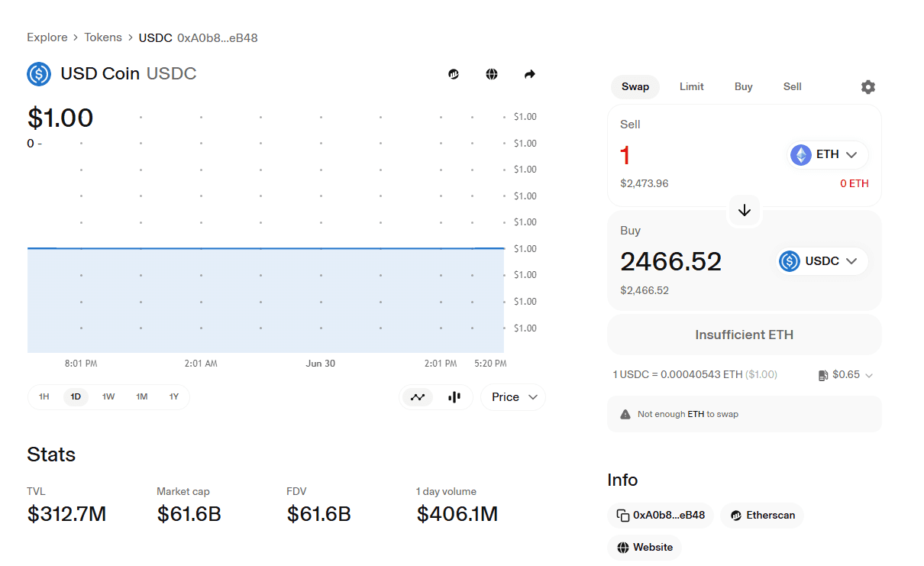Open the USDC token selector dropdown
This screenshot has width=924, height=566.
[822, 261]
